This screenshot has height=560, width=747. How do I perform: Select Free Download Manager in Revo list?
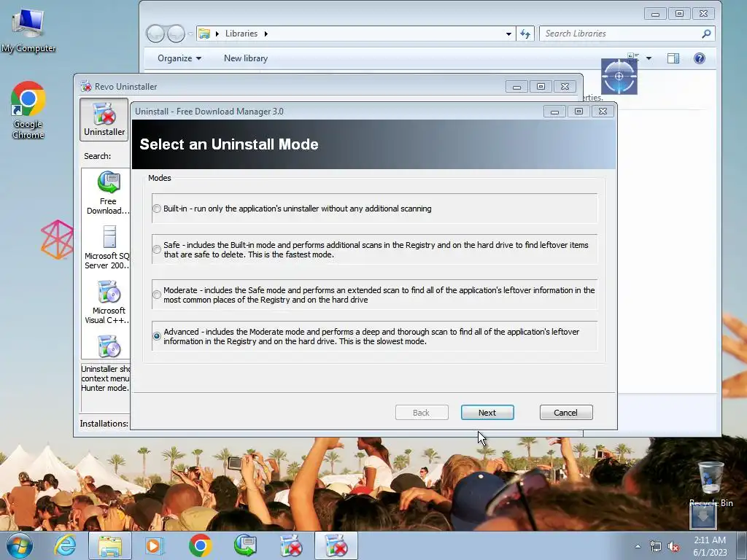(108, 192)
